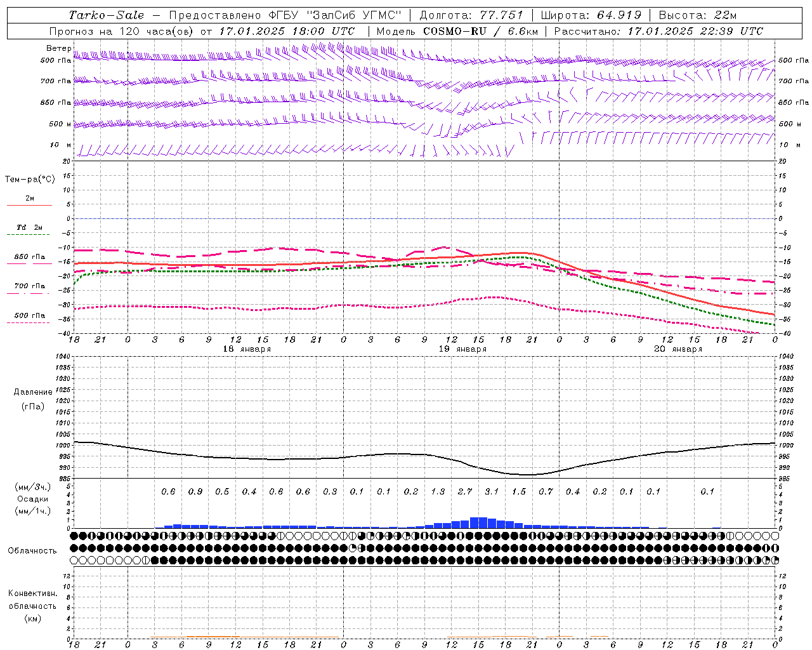The height and width of the screenshot is (650, 812).
Task: Click the Конвективн. convective cloud label
Action: (32, 594)
